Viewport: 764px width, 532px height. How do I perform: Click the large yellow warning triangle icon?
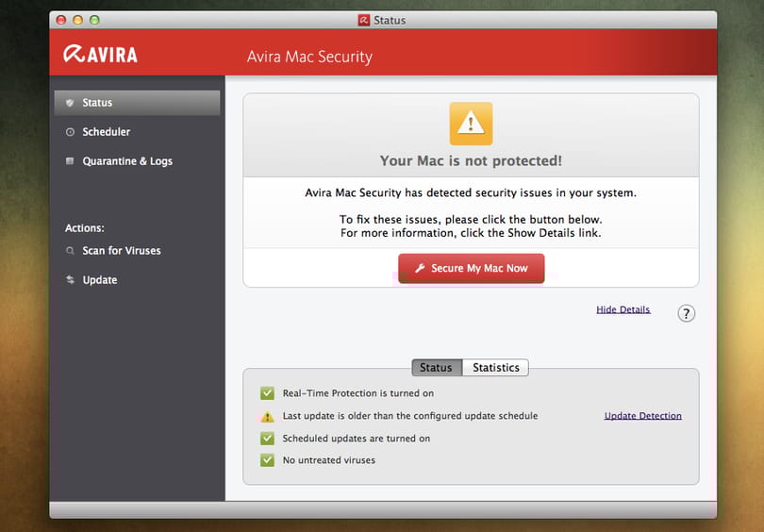(471, 124)
